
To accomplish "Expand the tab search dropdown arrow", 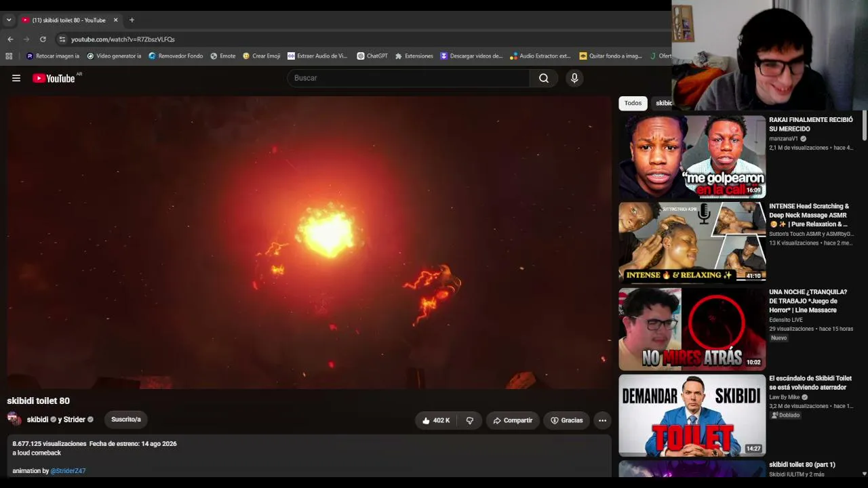I will pos(9,20).
